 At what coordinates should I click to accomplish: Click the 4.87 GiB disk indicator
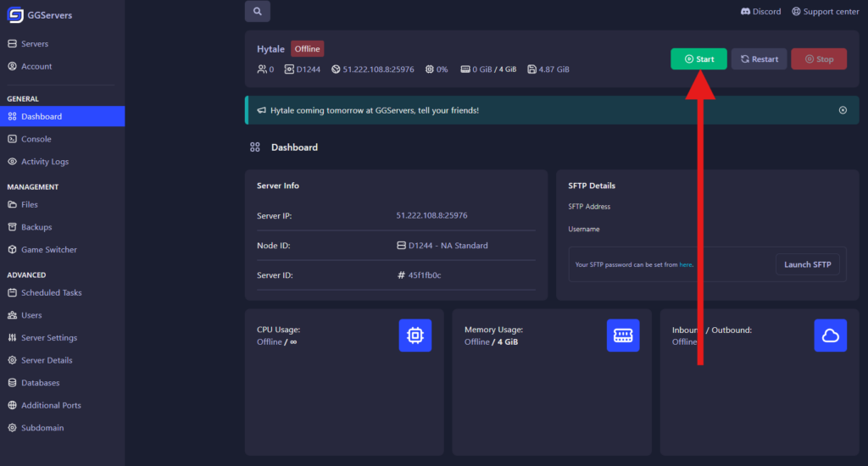tap(548, 69)
